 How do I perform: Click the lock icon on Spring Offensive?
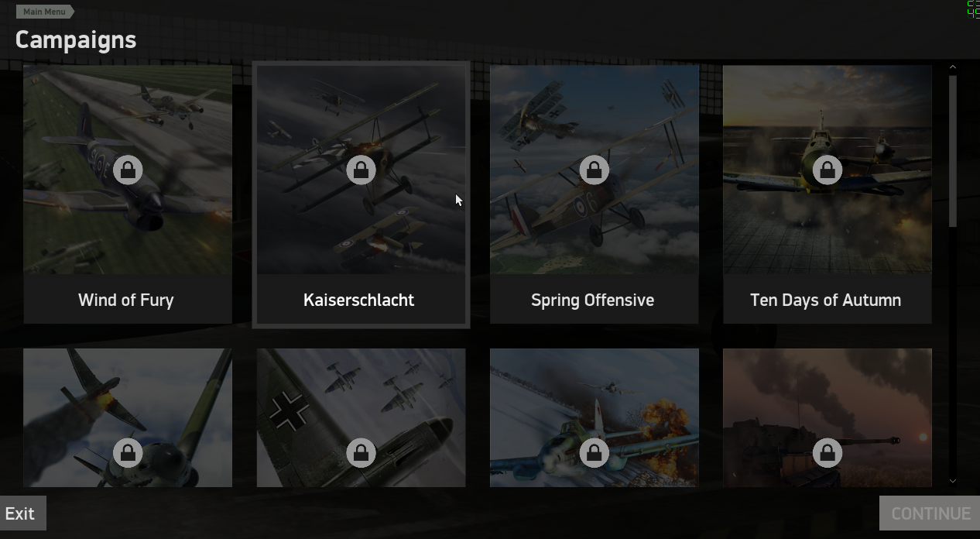click(x=595, y=170)
